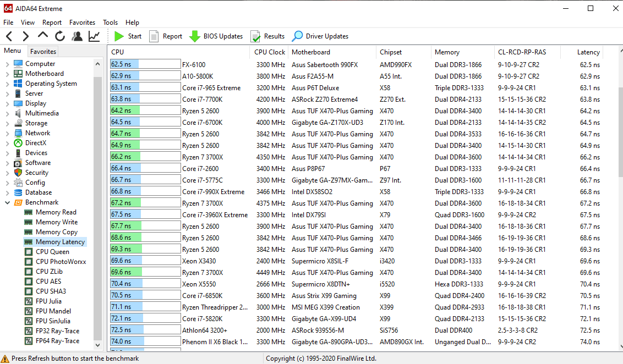This screenshot has height=364, width=623.
Task: Open the View menu
Action: tap(28, 22)
